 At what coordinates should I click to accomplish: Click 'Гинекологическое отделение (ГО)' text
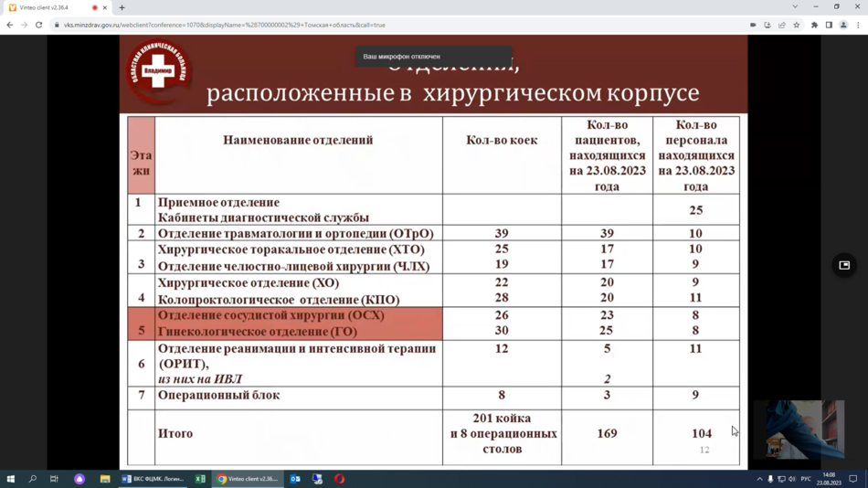click(258, 332)
